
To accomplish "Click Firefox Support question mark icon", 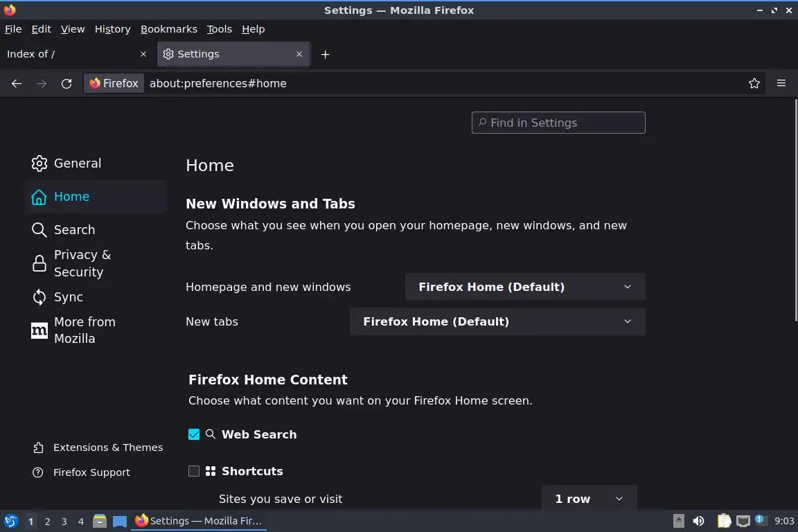I will (x=37, y=472).
